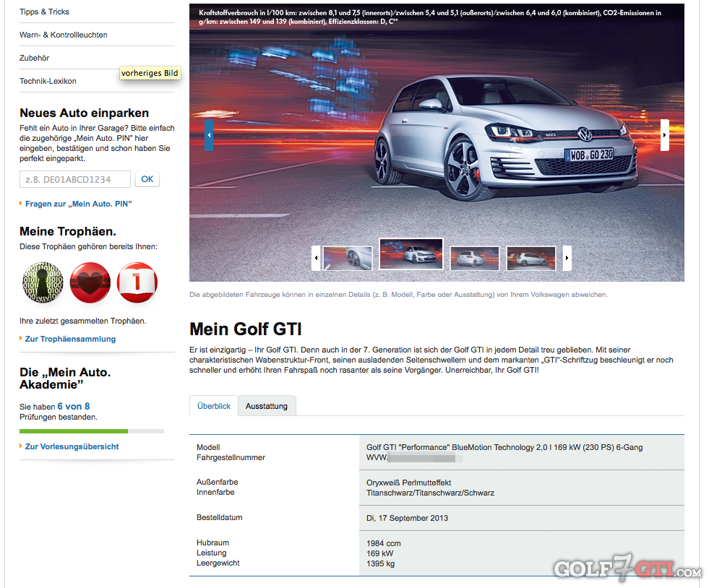Click the "Die „Mein Auto. Akademie"" heading
Viewport: 709px width, 588px height.
pyautogui.click(x=65, y=379)
